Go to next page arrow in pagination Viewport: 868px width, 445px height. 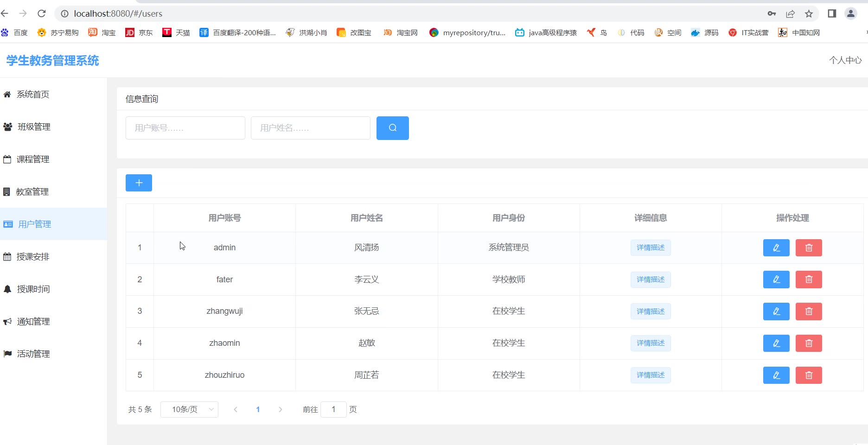click(x=280, y=409)
